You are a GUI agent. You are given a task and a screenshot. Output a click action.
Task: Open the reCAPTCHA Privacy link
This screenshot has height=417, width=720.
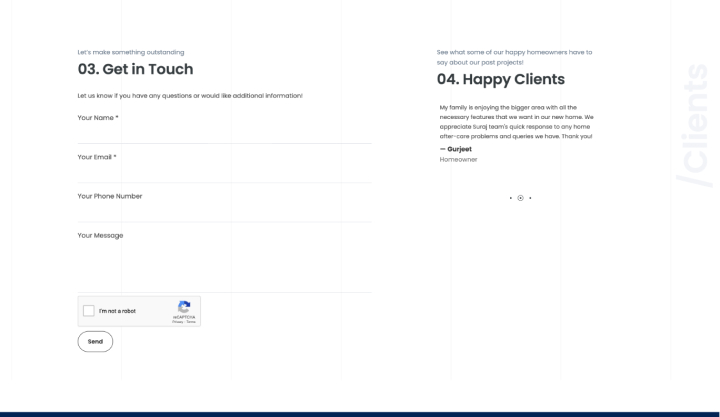pos(177,322)
